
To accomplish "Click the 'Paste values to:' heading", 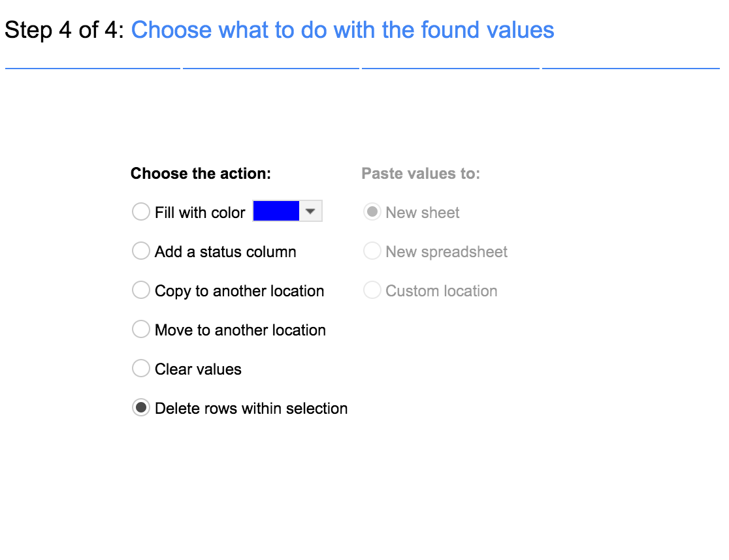I will (421, 174).
